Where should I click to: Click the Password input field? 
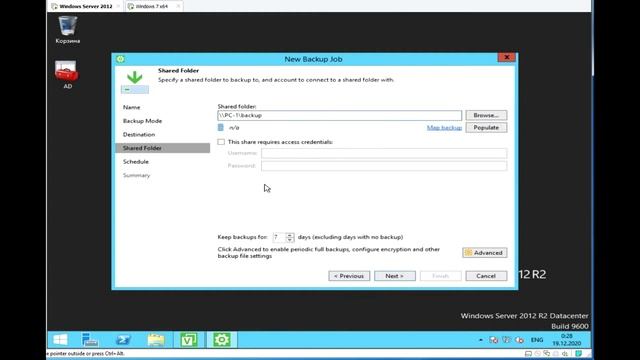[384, 166]
